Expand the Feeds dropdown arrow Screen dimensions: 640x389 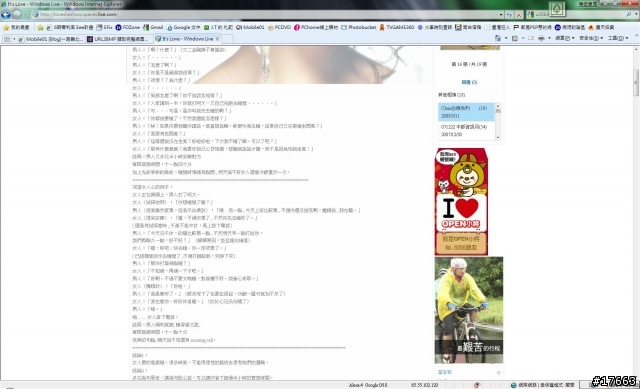[522, 38]
